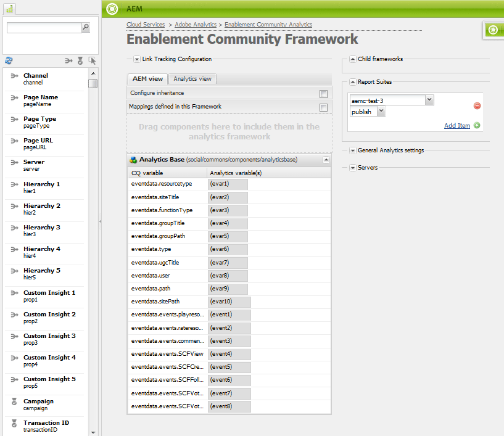Select the Custom Insight 2 component label
504x436 pixels.
tap(49, 315)
